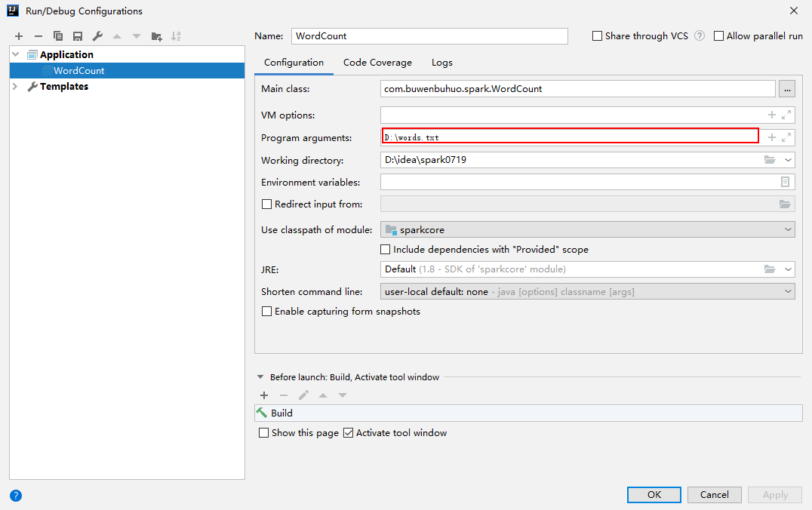Collapse the Before launch section

pyautogui.click(x=260, y=377)
